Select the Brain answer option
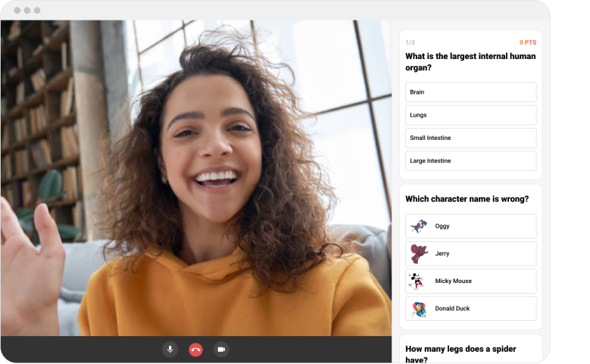The width and height of the screenshot is (590, 364). [470, 92]
